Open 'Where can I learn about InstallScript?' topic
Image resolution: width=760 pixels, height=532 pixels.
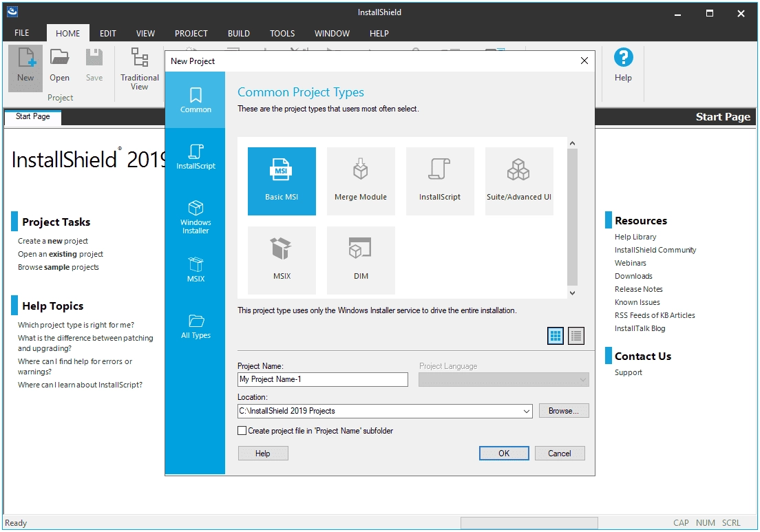pos(80,385)
